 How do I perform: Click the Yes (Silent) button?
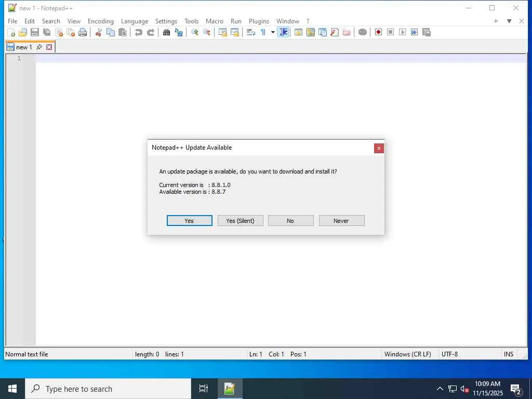click(240, 220)
